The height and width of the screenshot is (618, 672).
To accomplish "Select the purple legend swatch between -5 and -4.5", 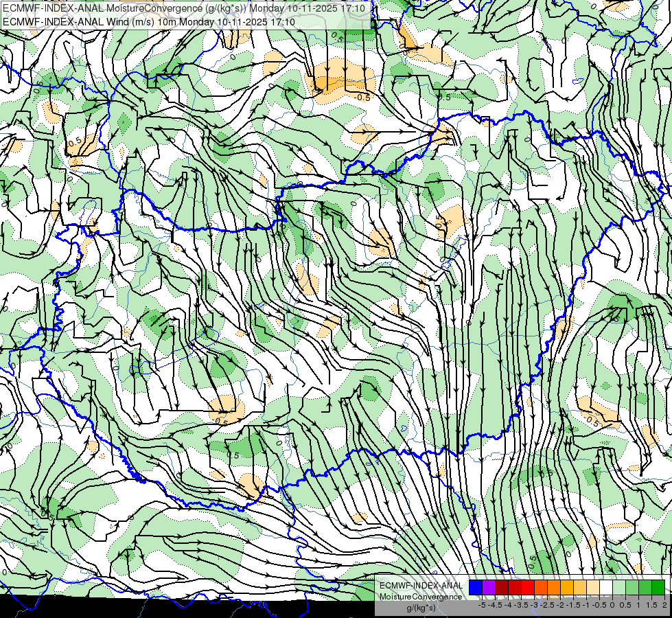I will tap(489, 588).
